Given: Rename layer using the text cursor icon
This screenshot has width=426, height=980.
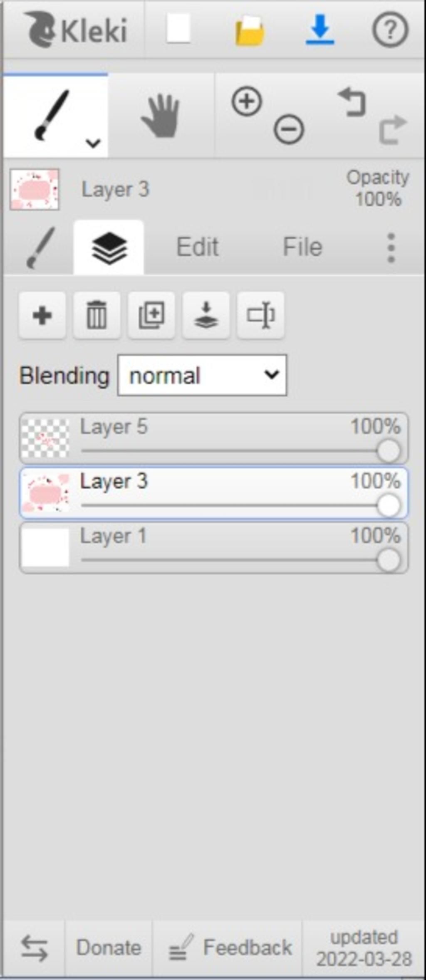Looking at the screenshot, I should click(x=260, y=315).
